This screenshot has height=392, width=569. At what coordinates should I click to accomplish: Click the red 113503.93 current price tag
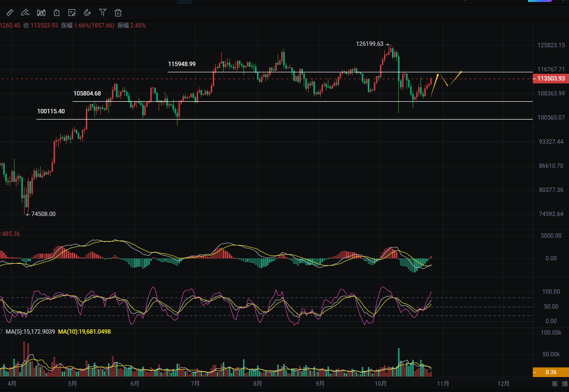550,79
